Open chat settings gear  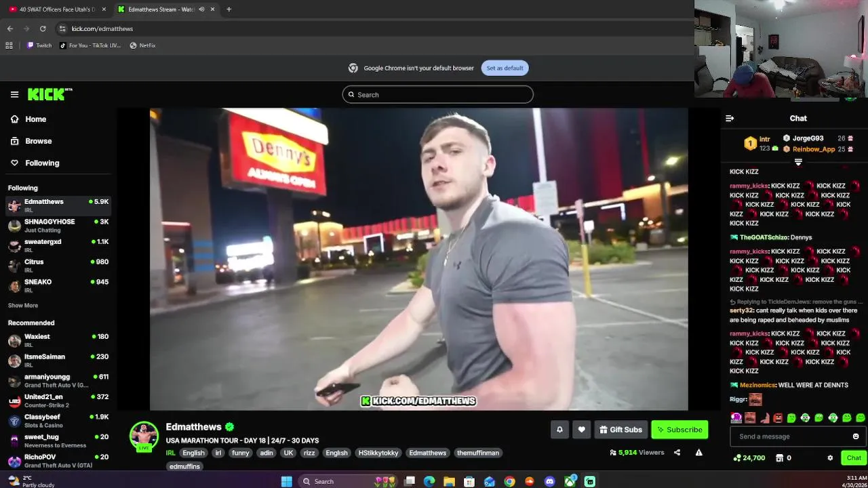pos(830,457)
